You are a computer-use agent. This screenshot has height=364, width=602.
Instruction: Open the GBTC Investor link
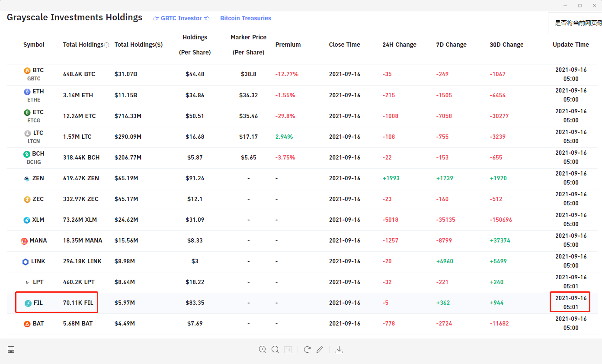(181, 18)
